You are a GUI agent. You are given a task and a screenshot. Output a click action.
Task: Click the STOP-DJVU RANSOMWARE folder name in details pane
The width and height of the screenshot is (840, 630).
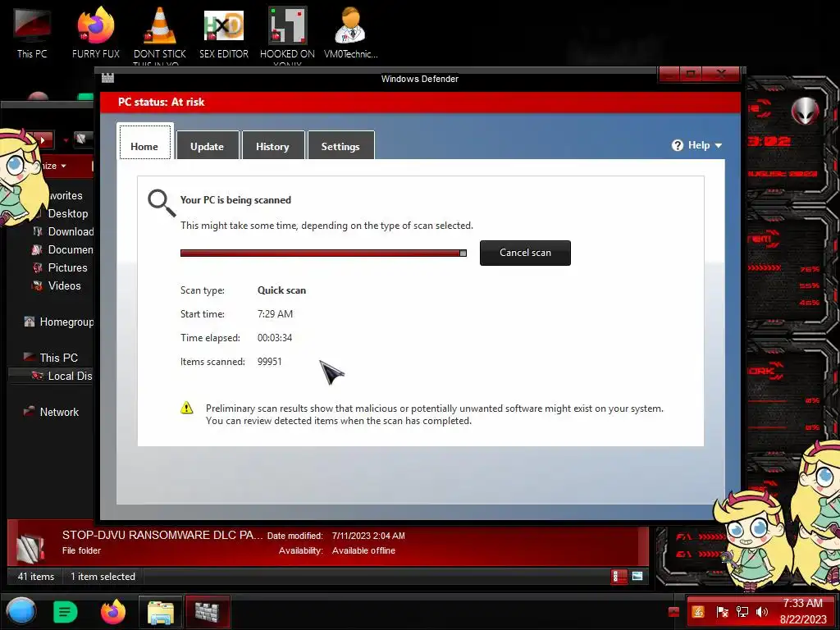(162, 535)
